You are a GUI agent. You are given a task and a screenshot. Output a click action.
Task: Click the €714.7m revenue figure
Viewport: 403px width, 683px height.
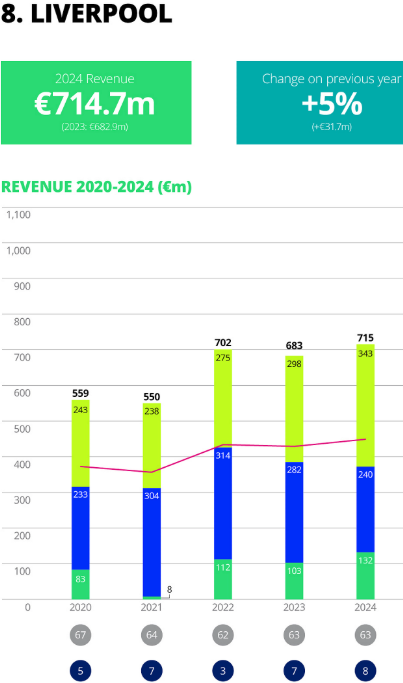click(x=95, y=104)
